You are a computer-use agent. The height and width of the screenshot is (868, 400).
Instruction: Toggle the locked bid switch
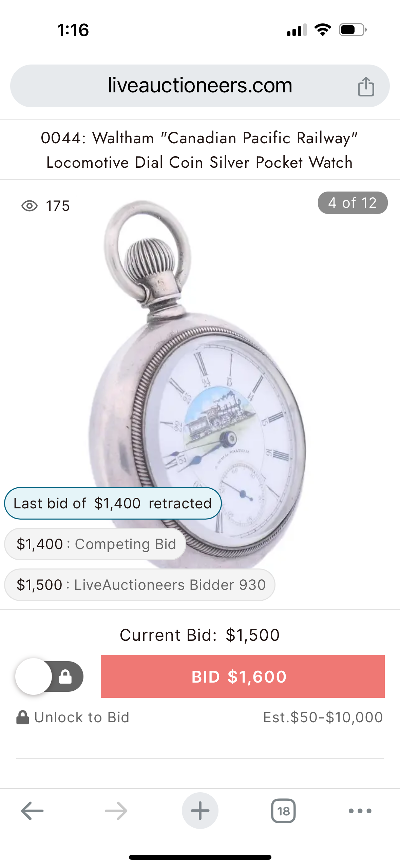click(x=50, y=676)
